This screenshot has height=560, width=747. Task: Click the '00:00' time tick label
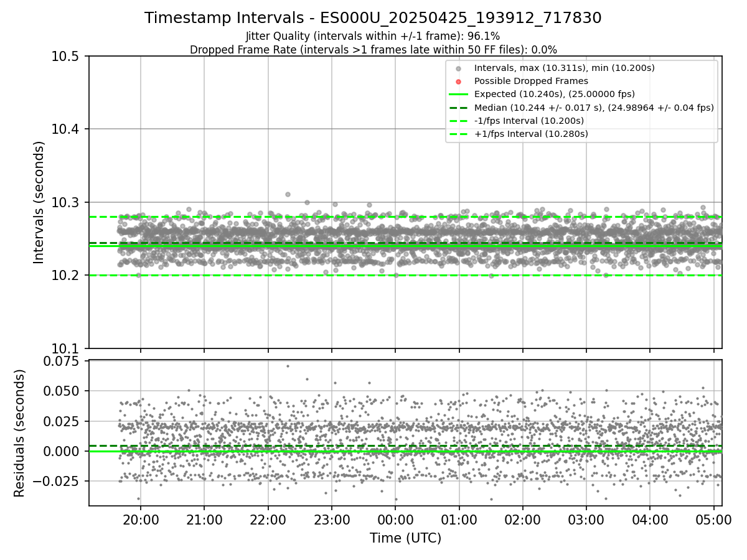pos(395,520)
